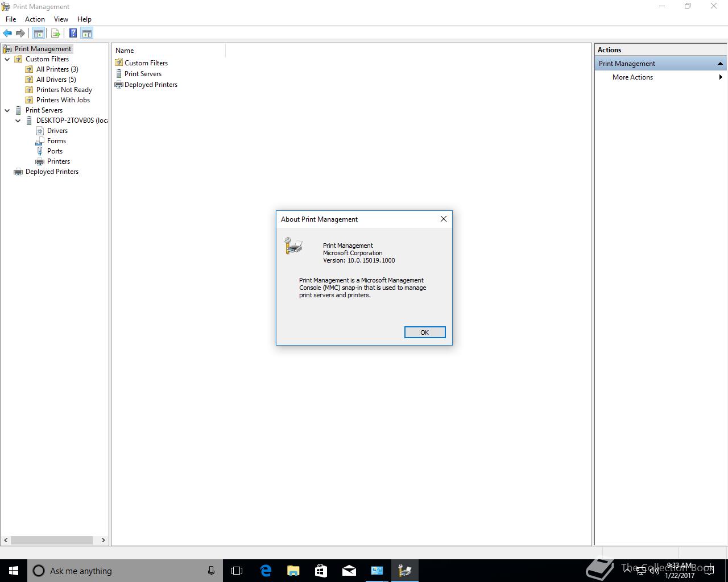Click the Ports node icon in tree
This screenshot has width=728, height=582.
(40, 151)
